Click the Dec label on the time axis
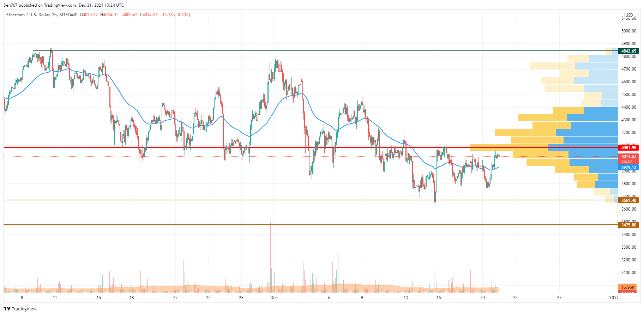This screenshot has height=315, width=644. coord(274,298)
